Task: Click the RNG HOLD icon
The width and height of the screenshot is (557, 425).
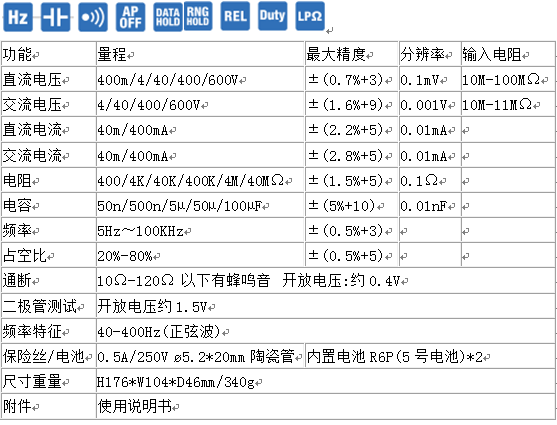Action: [x=198, y=16]
